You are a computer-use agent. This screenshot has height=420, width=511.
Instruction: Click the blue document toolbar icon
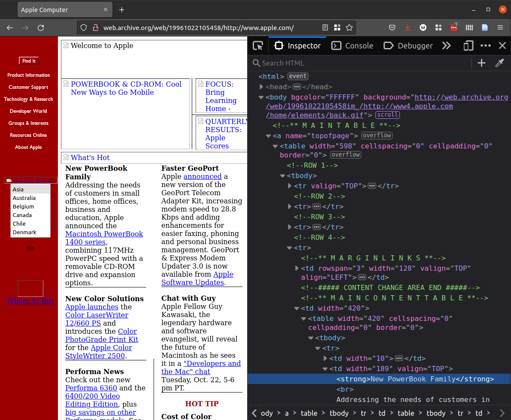point(484,28)
